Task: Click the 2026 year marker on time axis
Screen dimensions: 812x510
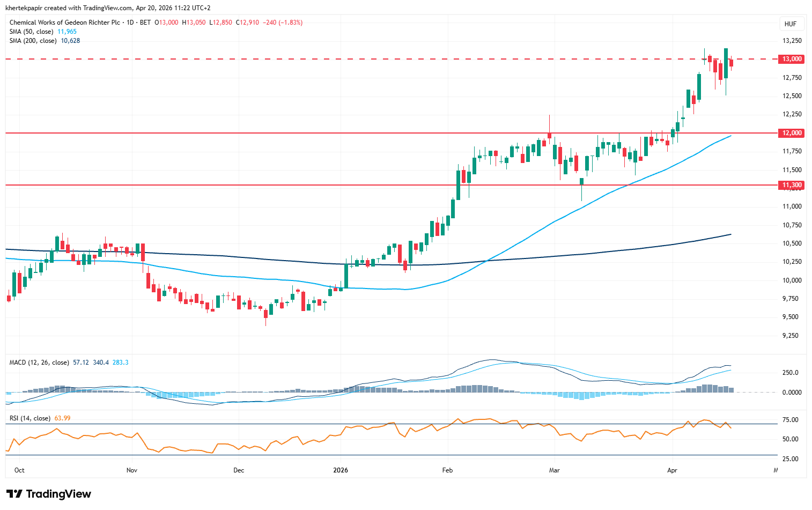Action: pyautogui.click(x=340, y=470)
